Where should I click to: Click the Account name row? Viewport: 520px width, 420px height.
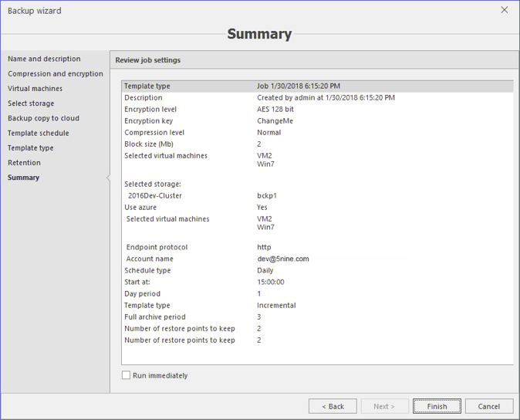(316, 259)
